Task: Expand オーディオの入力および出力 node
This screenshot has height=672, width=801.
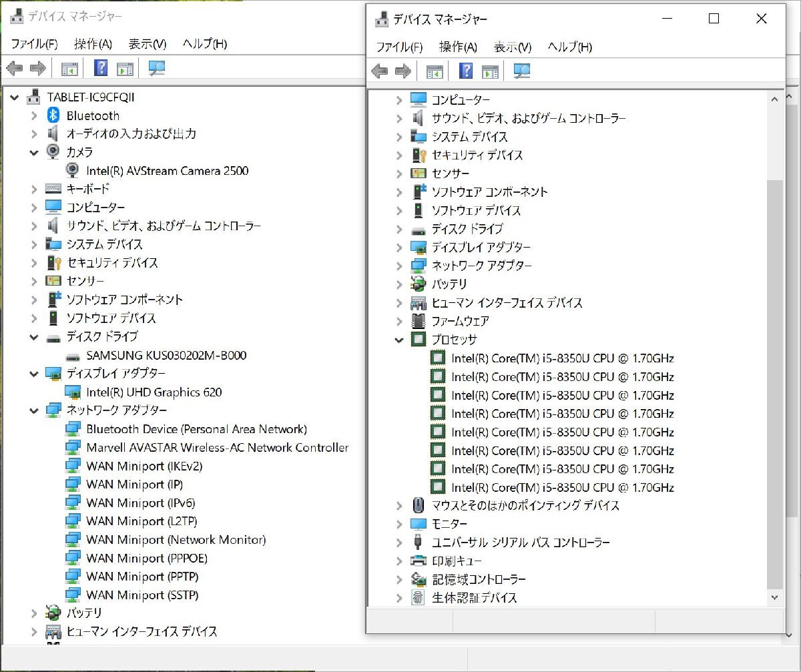Action: coord(34,133)
